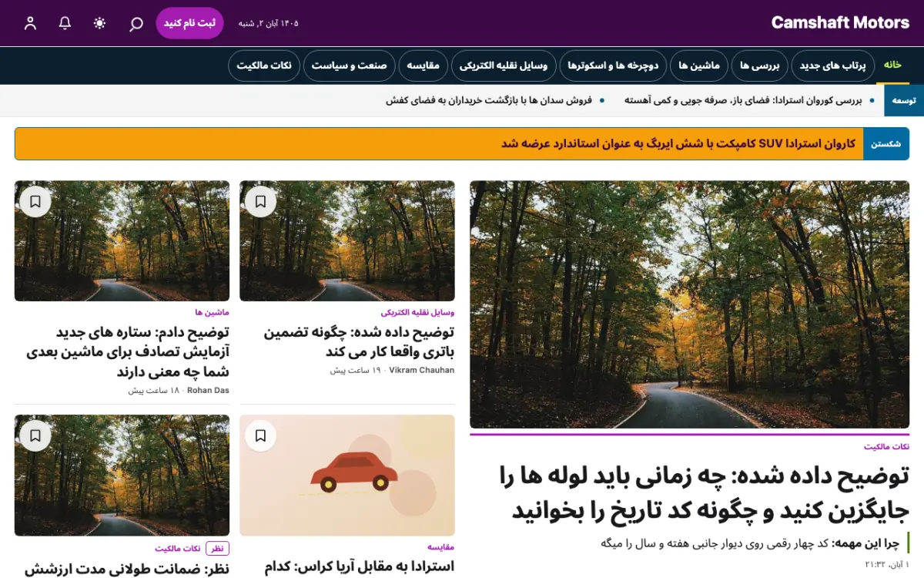Open the battery warranty article thumbnail
This screenshot has width=924, height=578.
point(347,241)
